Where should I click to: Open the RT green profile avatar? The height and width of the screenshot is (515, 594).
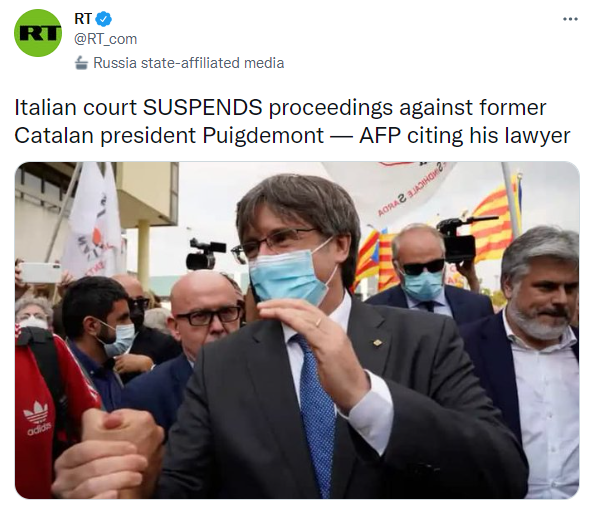point(38,33)
